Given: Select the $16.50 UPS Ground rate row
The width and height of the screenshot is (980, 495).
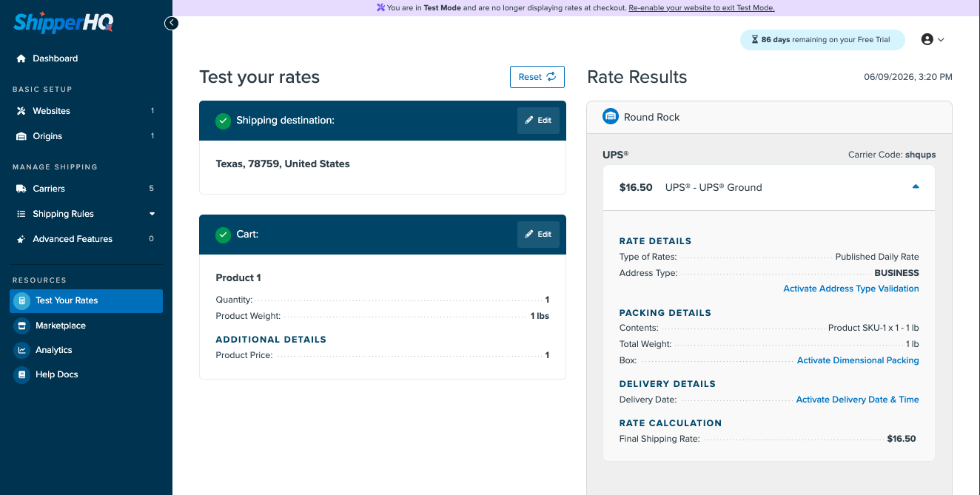Looking at the screenshot, I should click(x=769, y=187).
